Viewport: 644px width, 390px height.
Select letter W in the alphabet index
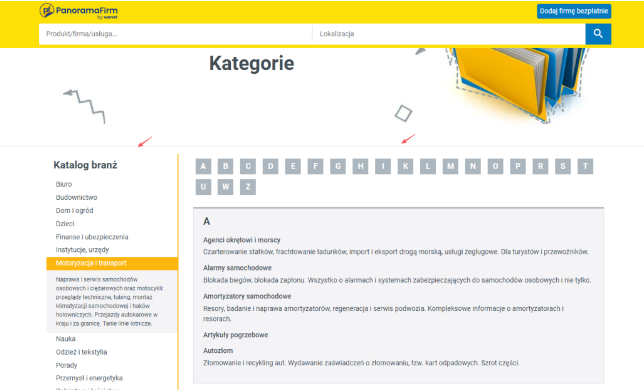pos(225,187)
